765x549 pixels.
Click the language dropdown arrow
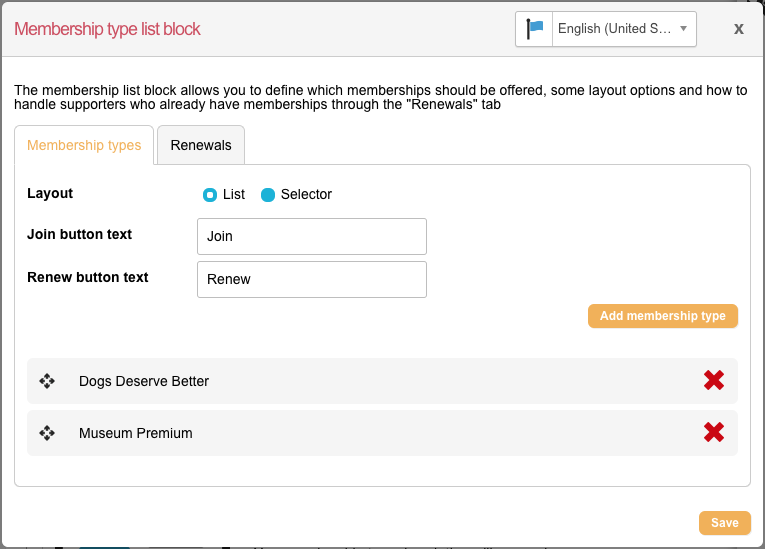click(684, 29)
